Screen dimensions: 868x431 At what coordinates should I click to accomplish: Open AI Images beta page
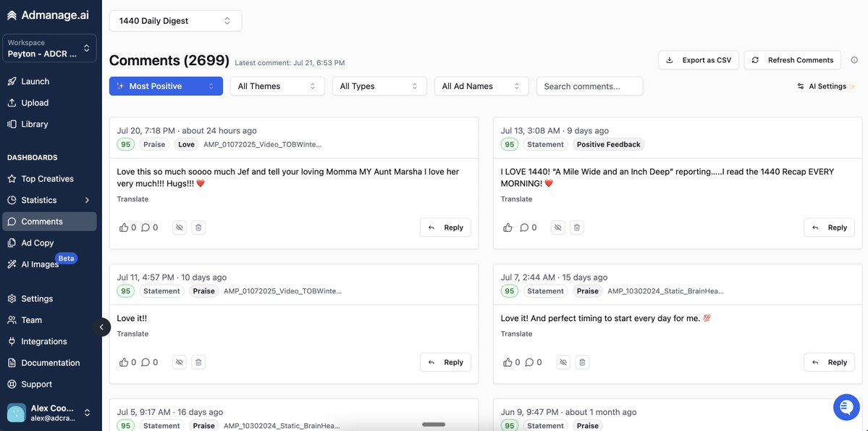click(50, 264)
